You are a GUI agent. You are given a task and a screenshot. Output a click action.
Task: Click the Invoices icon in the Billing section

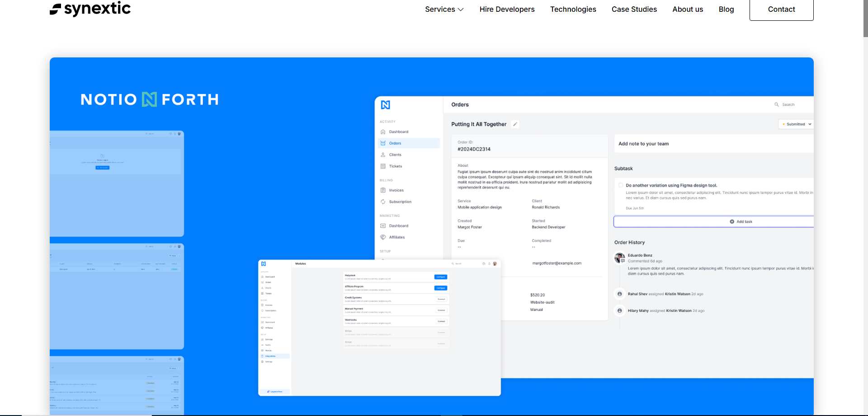click(x=383, y=190)
